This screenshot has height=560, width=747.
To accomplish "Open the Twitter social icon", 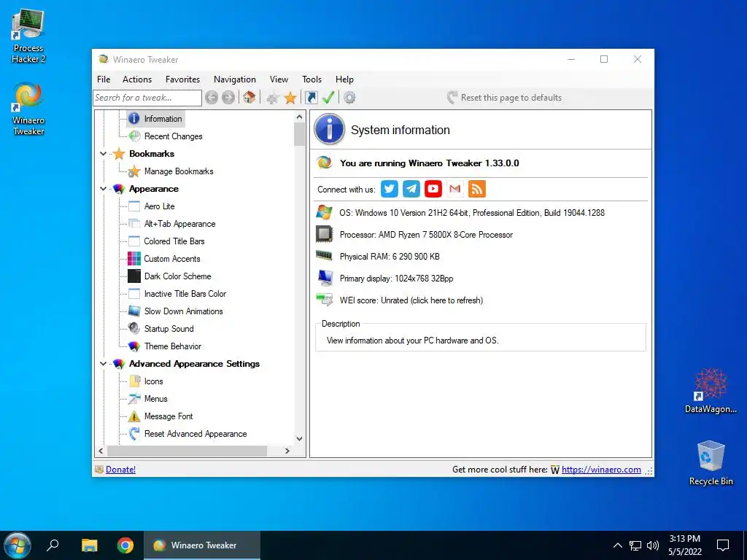I will 390,189.
